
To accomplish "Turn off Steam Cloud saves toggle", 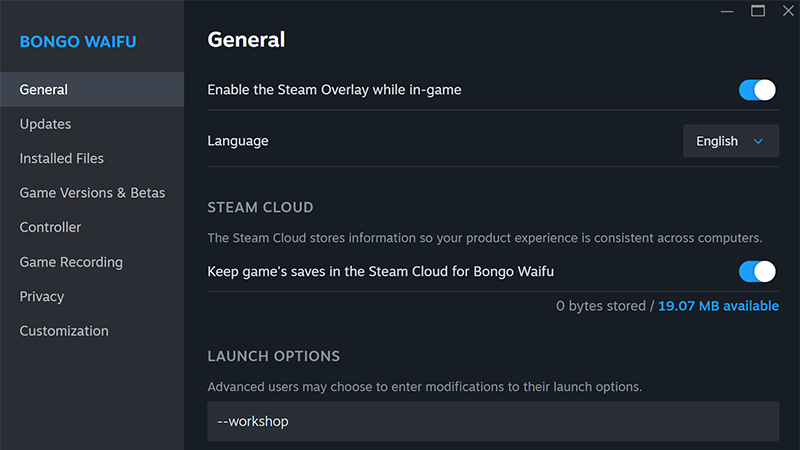I will pyautogui.click(x=757, y=271).
